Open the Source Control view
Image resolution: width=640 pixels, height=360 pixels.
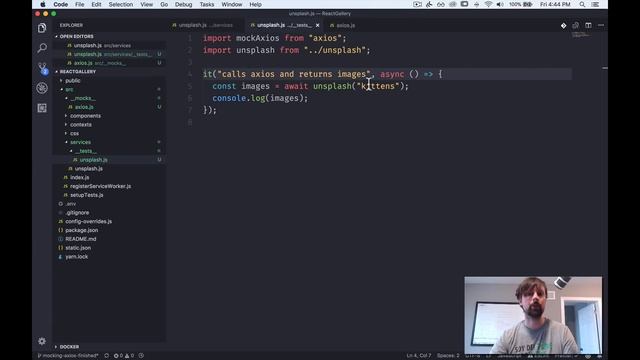(x=42, y=68)
